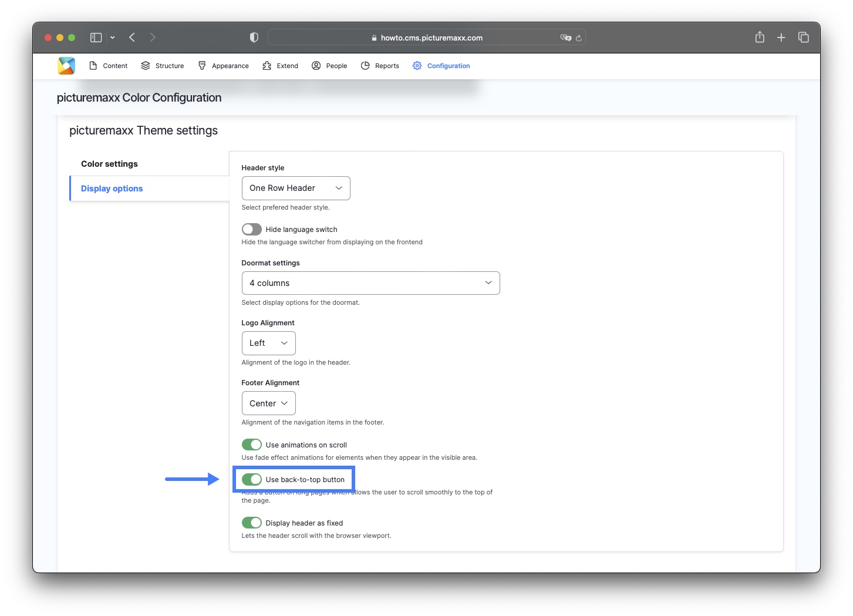Click the address bar URL field
Image resolution: width=853 pixels, height=616 pixels.
click(x=427, y=38)
